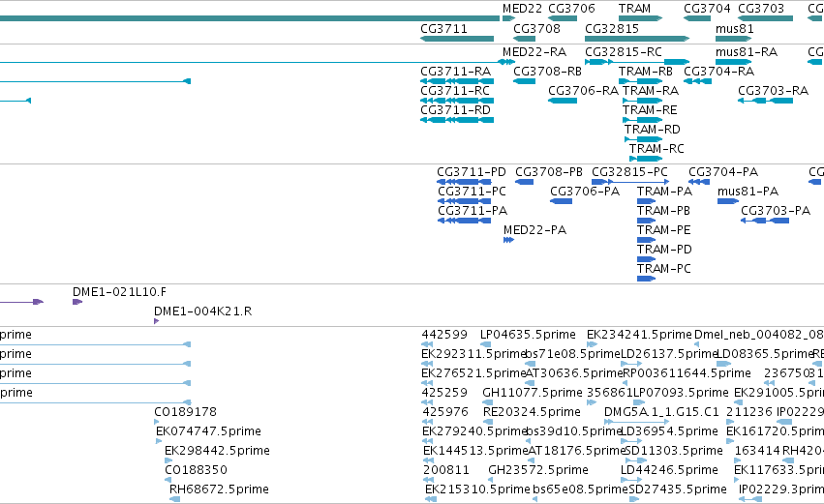824x504 pixels.
Task: Click the TRAM-RE transcript label
Action: click(650, 109)
